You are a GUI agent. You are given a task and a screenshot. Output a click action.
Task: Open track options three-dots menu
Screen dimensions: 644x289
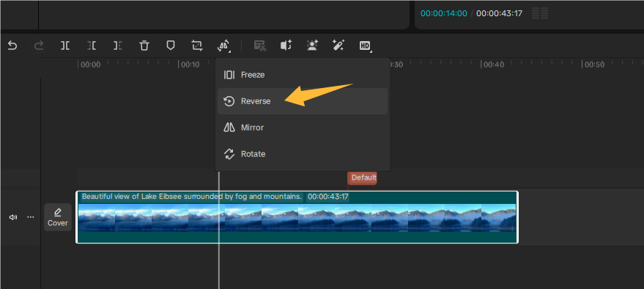[x=30, y=217]
